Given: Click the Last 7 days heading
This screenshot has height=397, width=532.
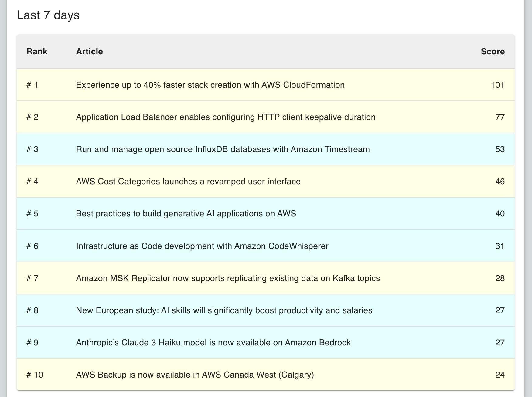Looking at the screenshot, I should [x=48, y=15].
